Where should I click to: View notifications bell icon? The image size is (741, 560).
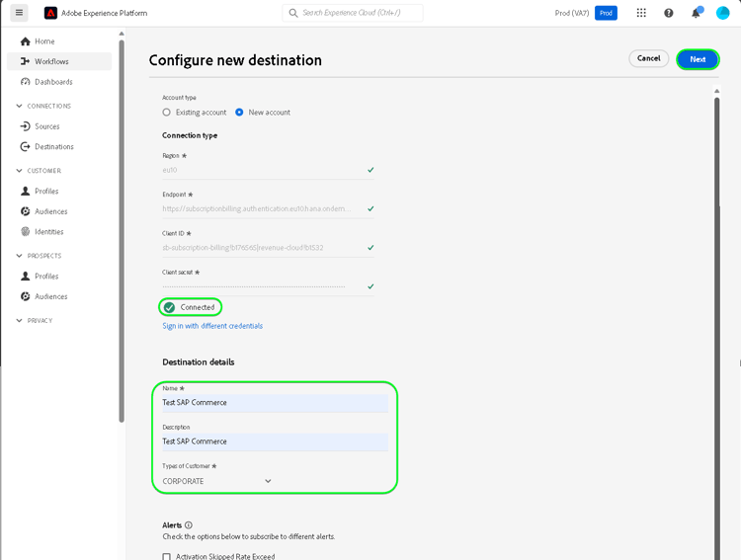coord(696,13)
